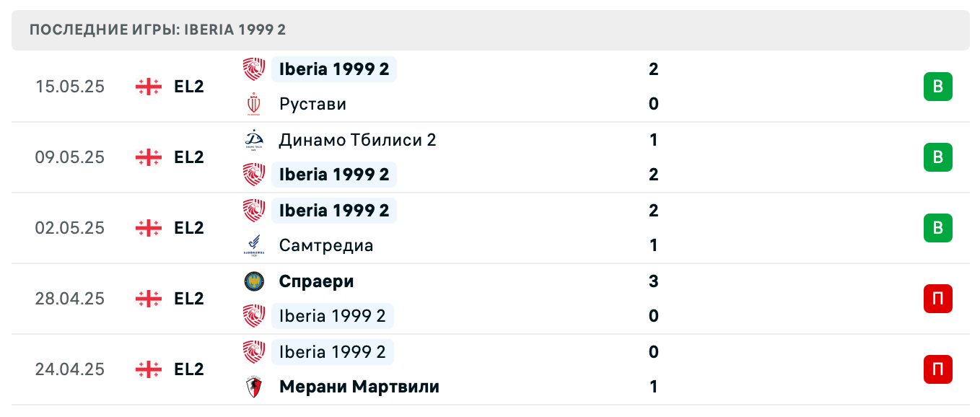The image size is (980, 417).
Task: Click the Merani Martvili crest icon
Action: (254, 387)
